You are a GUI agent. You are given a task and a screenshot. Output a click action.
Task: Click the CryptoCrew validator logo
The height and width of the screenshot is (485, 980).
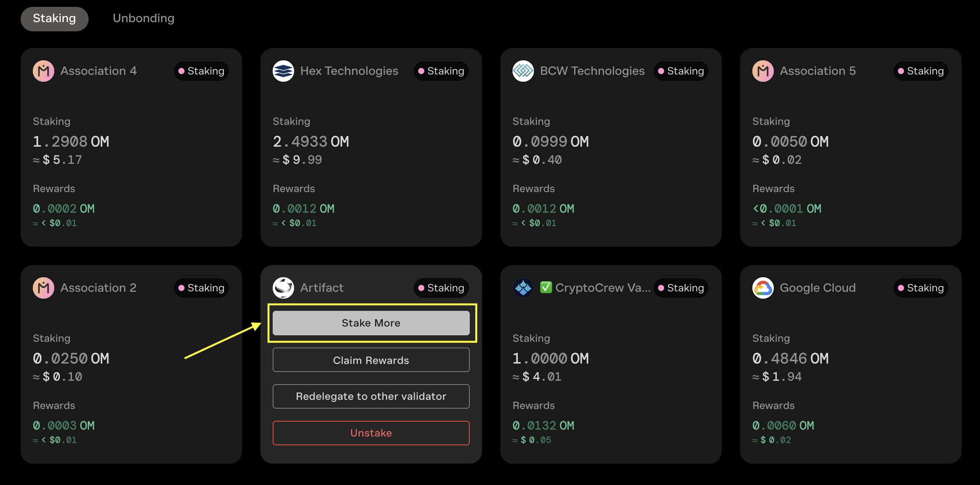(x=523, y=288)
